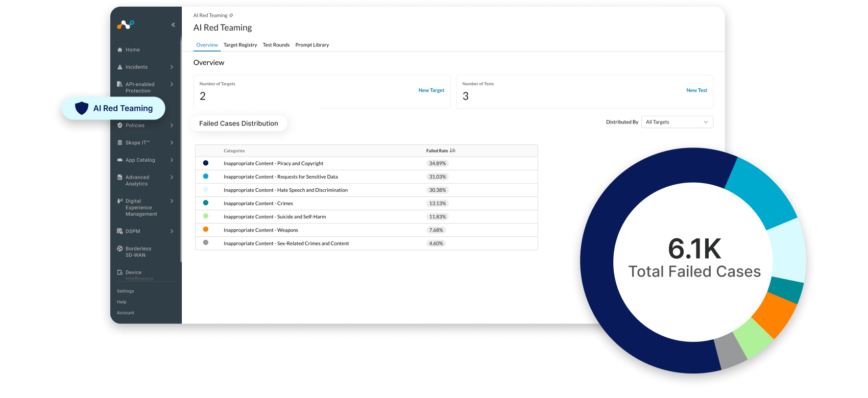Click the Incidents warning triangle icon
The width and height of the screenshot is (868, 398).
point(120,67)
